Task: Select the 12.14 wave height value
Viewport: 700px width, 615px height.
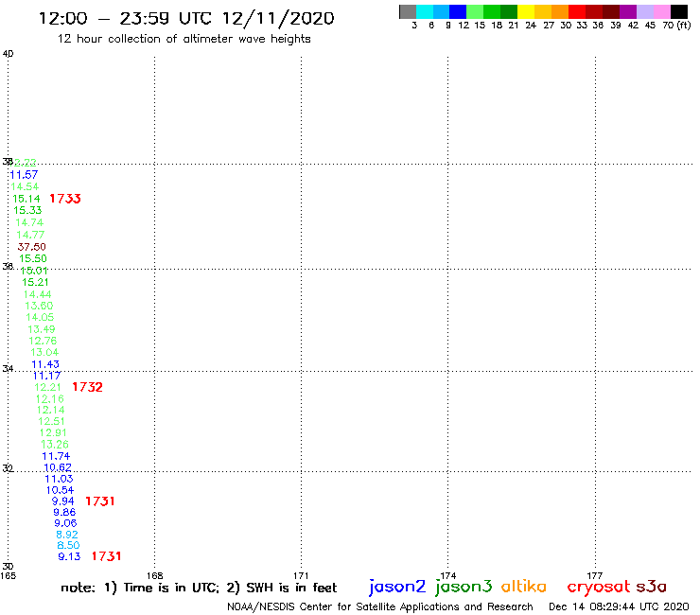Action: 51,410
